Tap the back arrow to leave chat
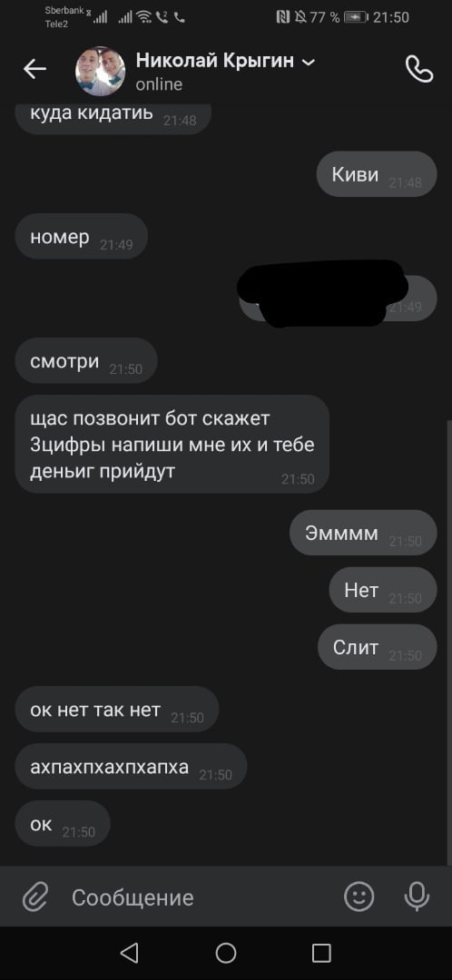 coord(35,69)
